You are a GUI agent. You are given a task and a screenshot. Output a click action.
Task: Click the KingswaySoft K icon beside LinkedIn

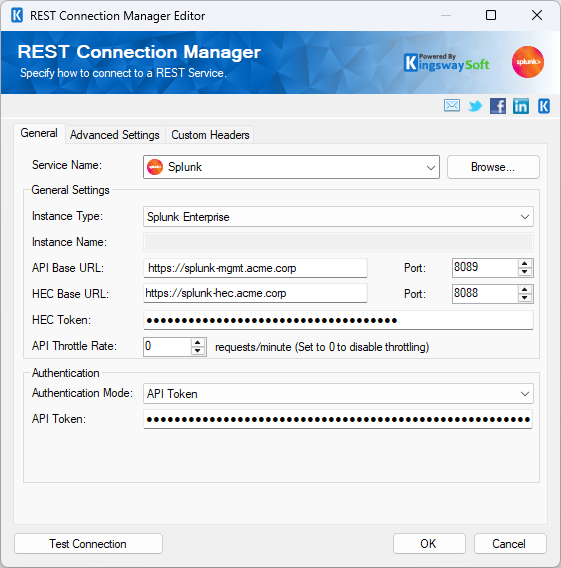coord(544,106)
